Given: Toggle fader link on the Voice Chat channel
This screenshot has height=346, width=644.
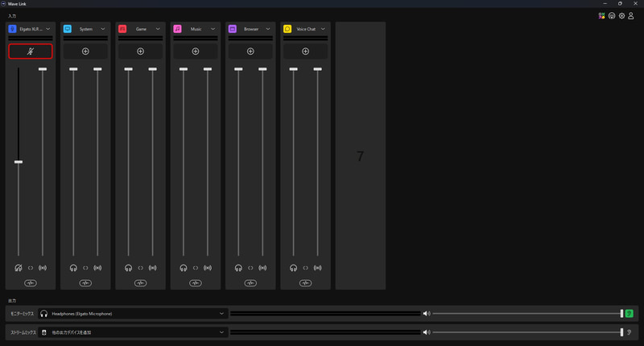Looking at the screenshot, I should (x=306, y=268).
